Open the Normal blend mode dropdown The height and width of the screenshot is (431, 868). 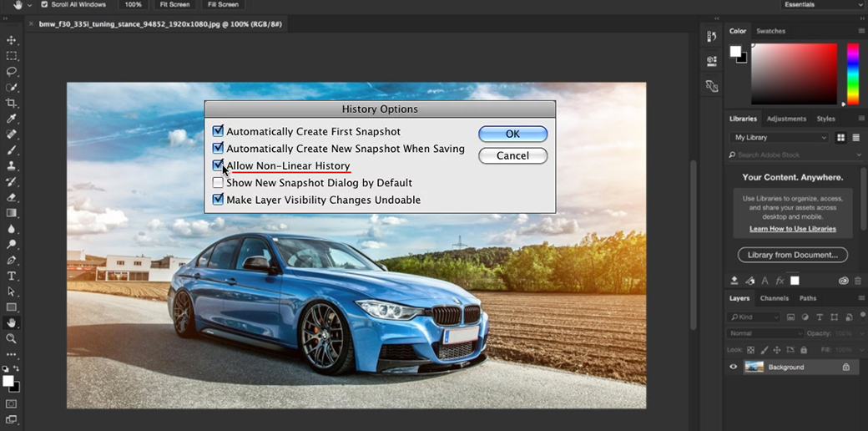[765, 333]
